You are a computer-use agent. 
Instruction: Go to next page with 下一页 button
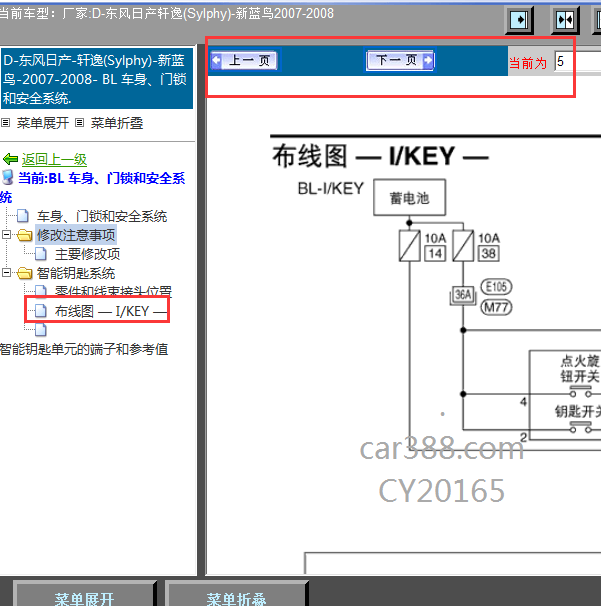tap(400, 60)
